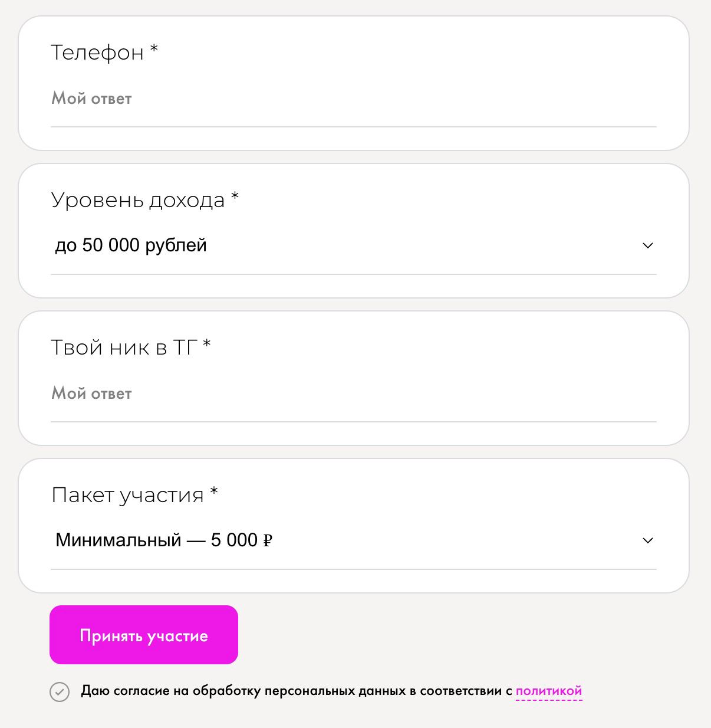Open the 'до 50 000 рублей' dropdown
Image resolution: width=711 pixels, height=728 pixels.
[x=354, y=245]
